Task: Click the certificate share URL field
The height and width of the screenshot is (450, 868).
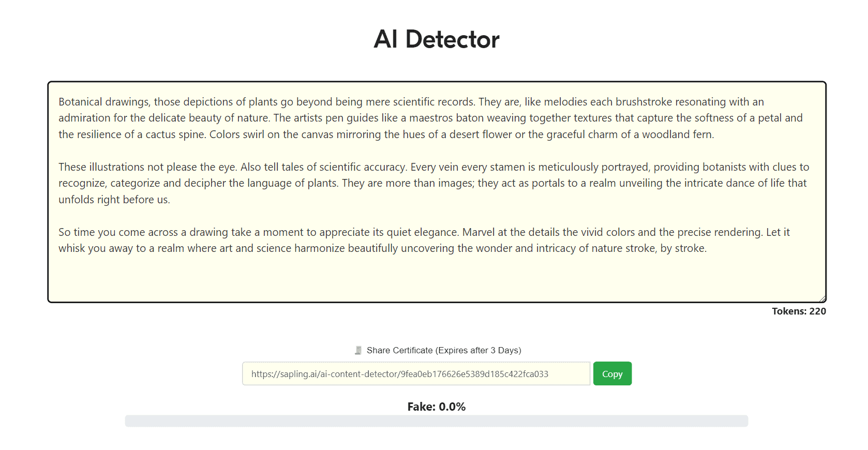Action: coord(415,373)
